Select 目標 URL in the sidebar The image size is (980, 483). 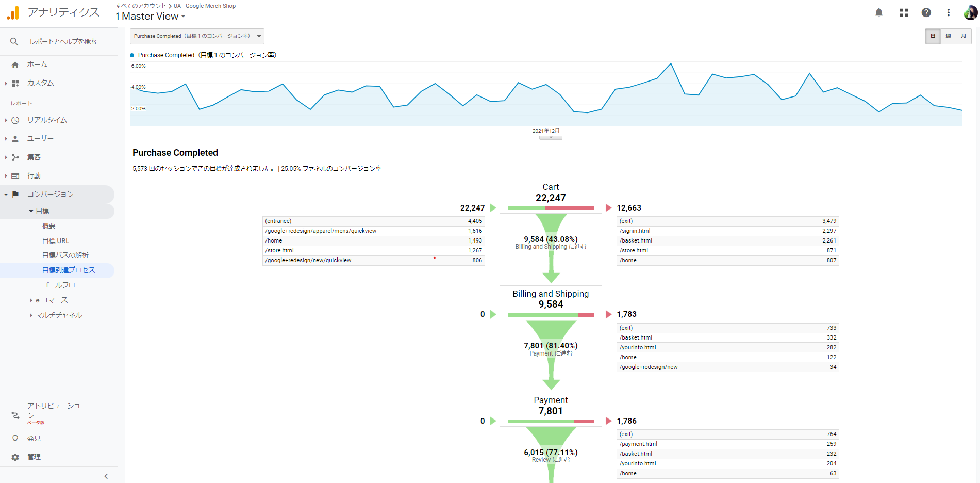click(56, 241)
